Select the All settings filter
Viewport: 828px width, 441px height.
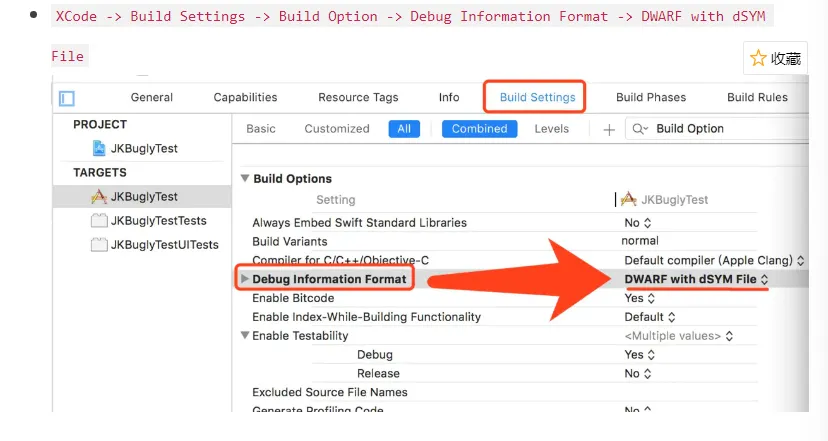pos(404,129)
